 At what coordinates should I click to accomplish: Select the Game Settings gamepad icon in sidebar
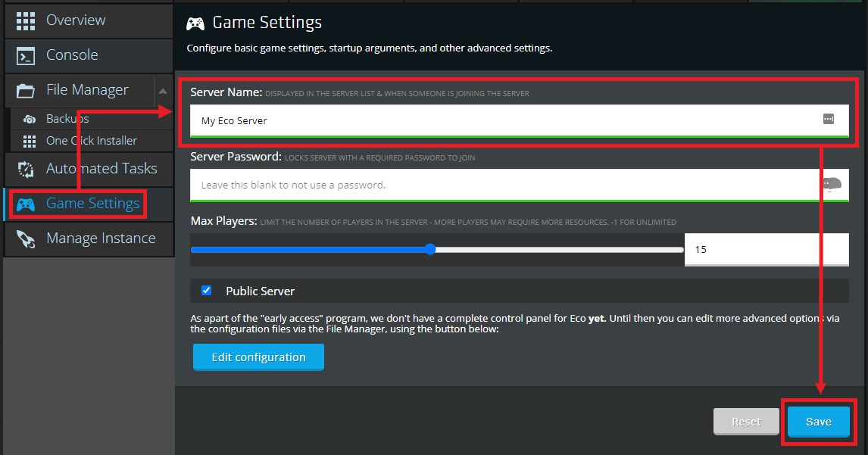(x=27, y=203)
